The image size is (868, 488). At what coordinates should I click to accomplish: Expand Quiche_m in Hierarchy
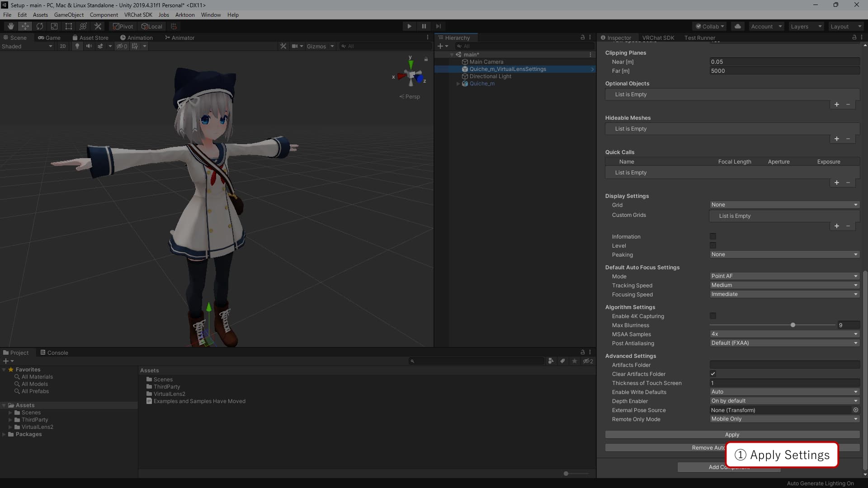458,84
